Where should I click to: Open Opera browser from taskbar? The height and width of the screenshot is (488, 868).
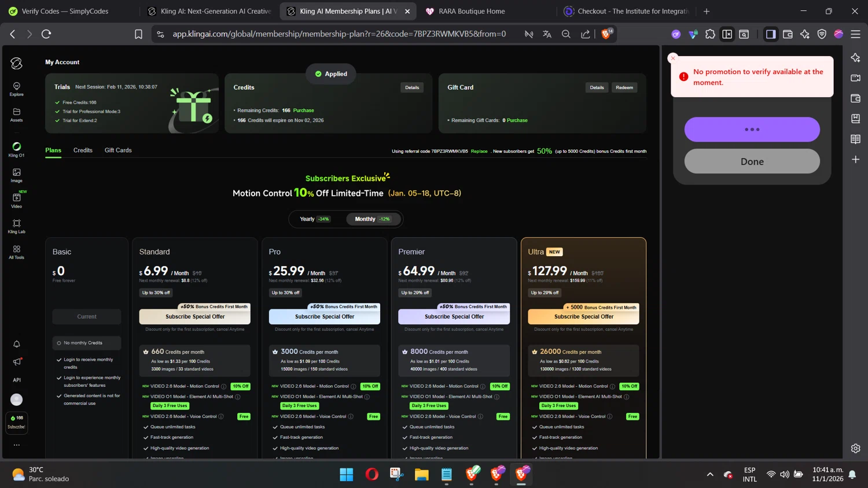372,475
